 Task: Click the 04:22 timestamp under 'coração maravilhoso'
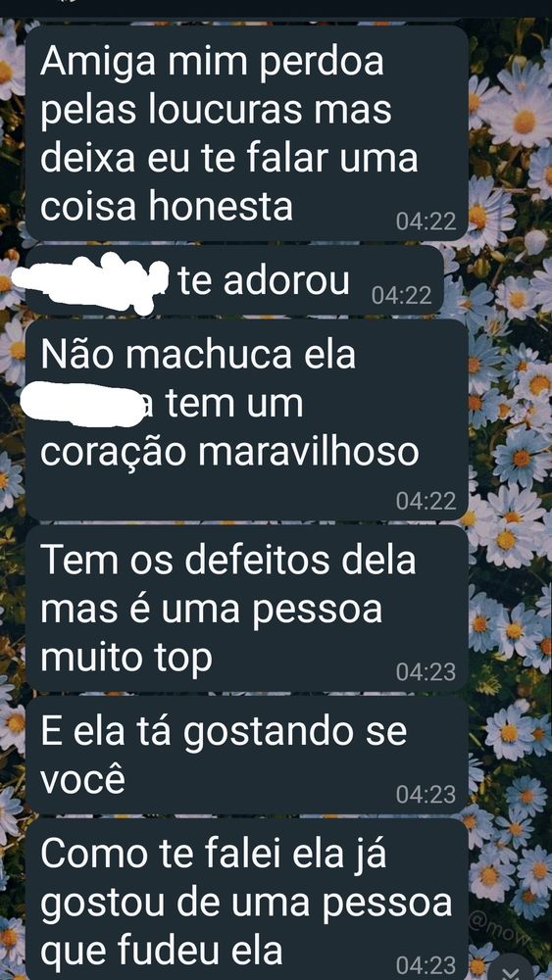pos(427,501)
